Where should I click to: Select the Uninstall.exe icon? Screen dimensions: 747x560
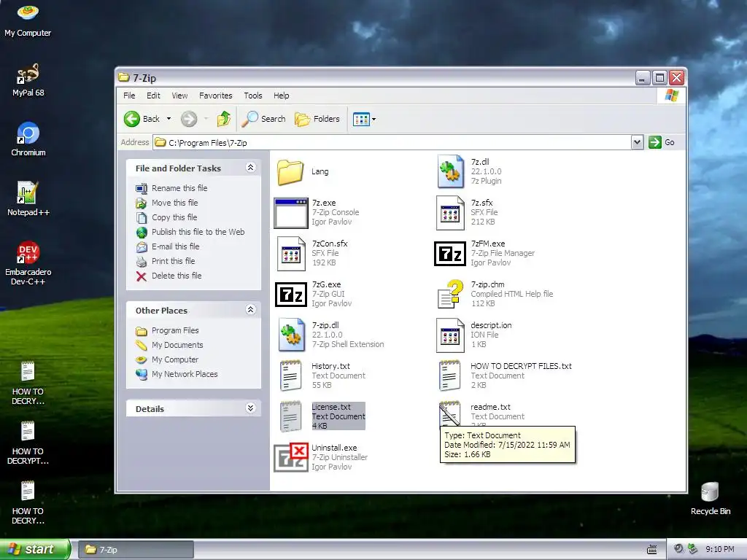[290, 458]
